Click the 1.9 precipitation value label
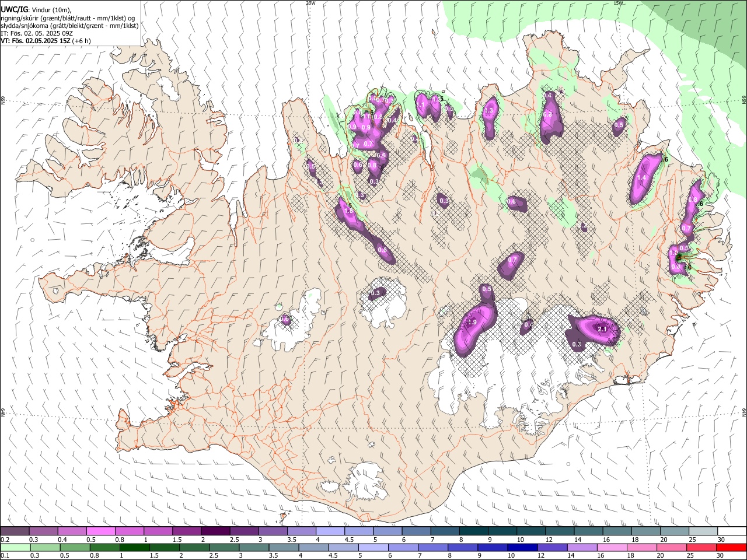Viewport: 747px width, 560px height. [472, 322]
